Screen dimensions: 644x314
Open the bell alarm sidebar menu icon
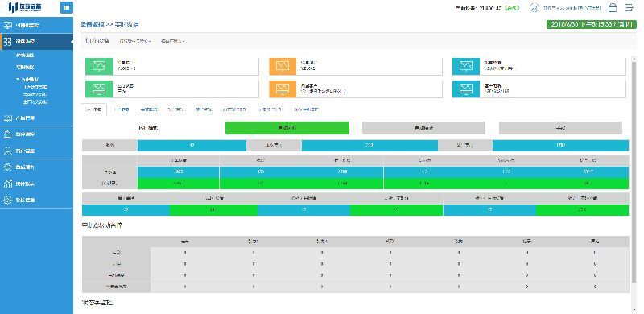coord(7,134)
